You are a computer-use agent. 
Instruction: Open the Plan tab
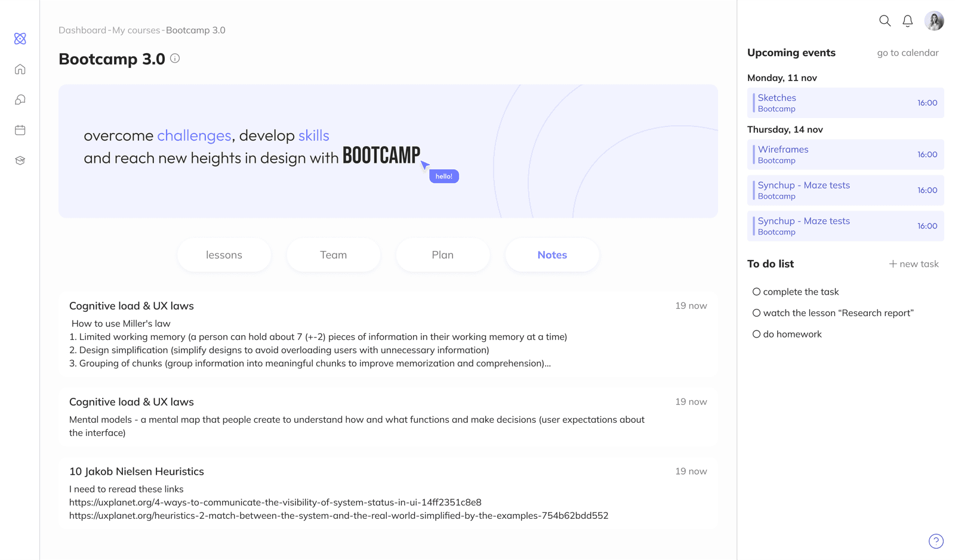442,255
